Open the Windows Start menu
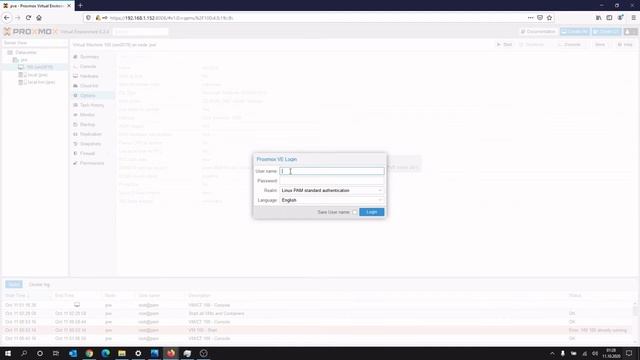This screenshot has width=640, height=360. pos(8,353)
